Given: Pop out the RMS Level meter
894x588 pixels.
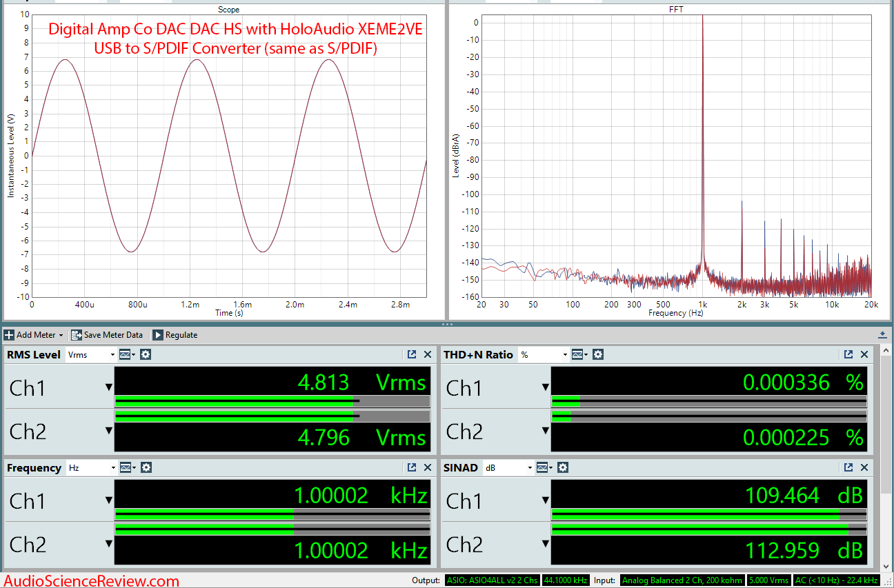Looking at the screenshot, I should point(412,354).
